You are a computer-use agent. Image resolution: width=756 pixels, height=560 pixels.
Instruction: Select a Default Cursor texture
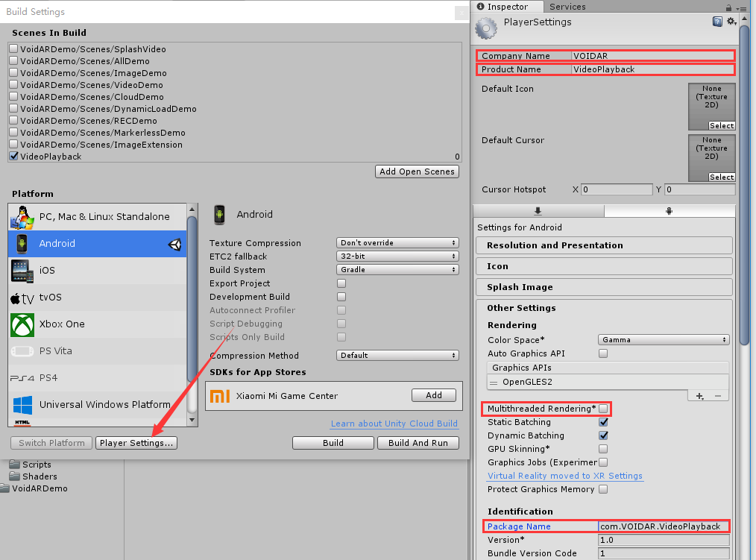click(722, 177)
